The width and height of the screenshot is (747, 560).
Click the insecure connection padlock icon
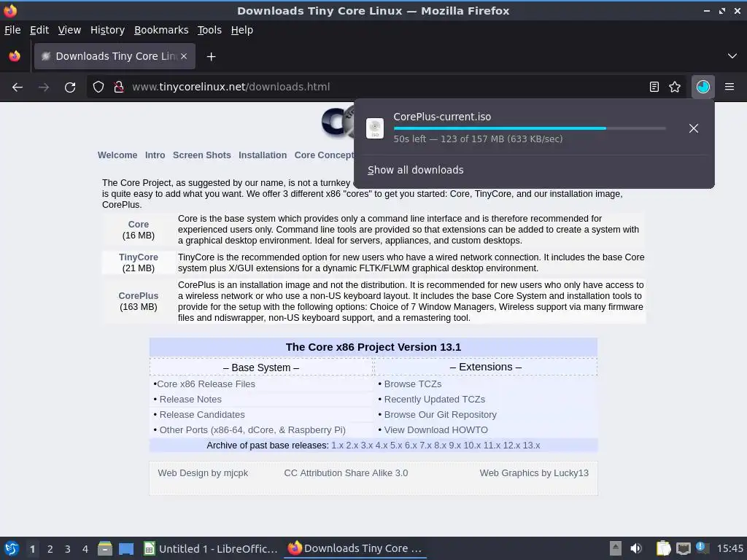(119, 87)
